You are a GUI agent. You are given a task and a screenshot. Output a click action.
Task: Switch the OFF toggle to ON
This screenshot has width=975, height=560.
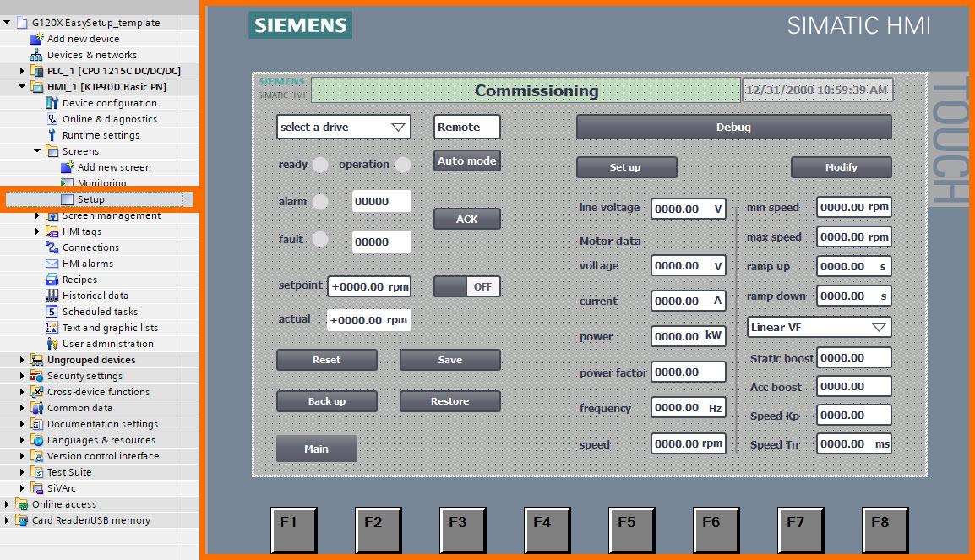[467, 285]
